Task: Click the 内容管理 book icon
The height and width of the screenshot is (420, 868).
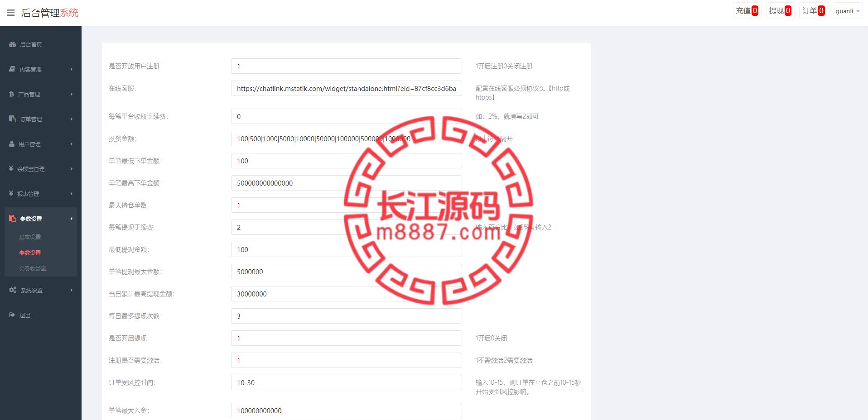Action: point(12,69)
